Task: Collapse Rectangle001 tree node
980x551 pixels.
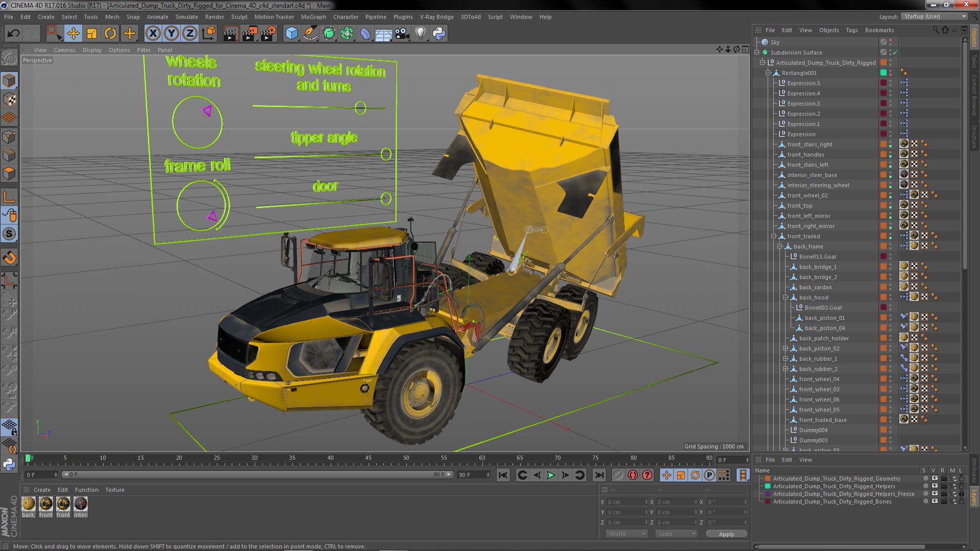Action: tap(768, 73)
